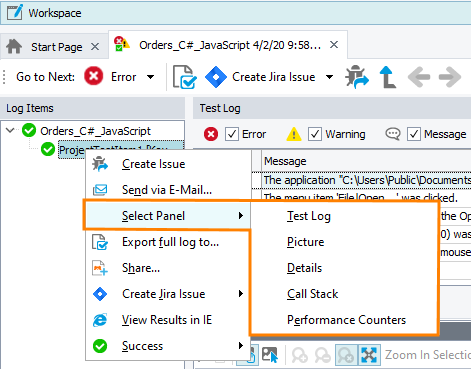
Task: Click the yellow Warning filter icon
Action: point(294,134)
